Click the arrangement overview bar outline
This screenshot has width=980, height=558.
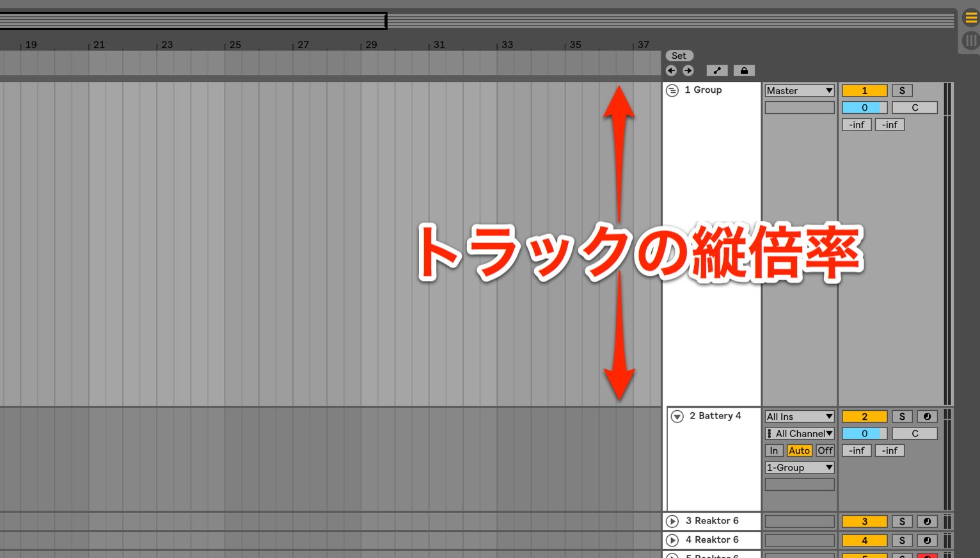193,21
